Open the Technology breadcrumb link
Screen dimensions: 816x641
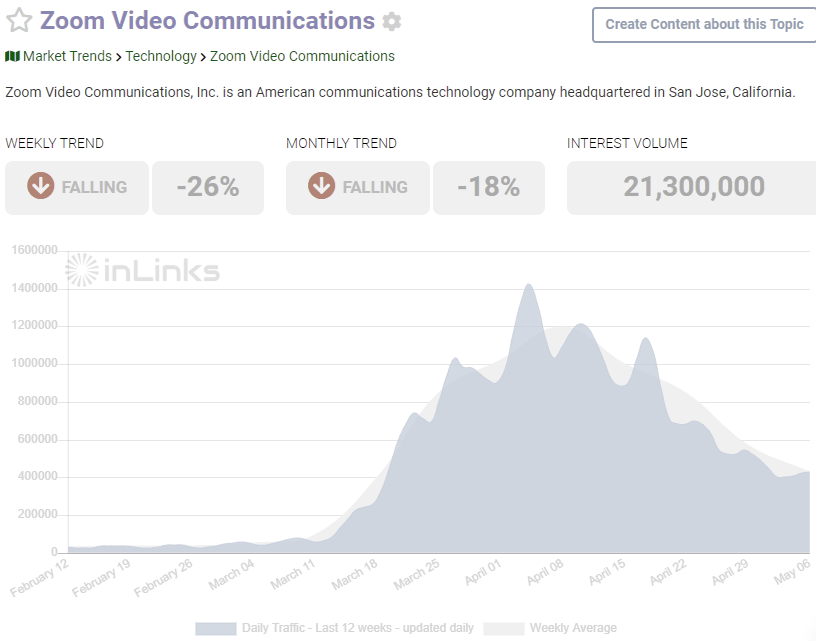point(161,56)
